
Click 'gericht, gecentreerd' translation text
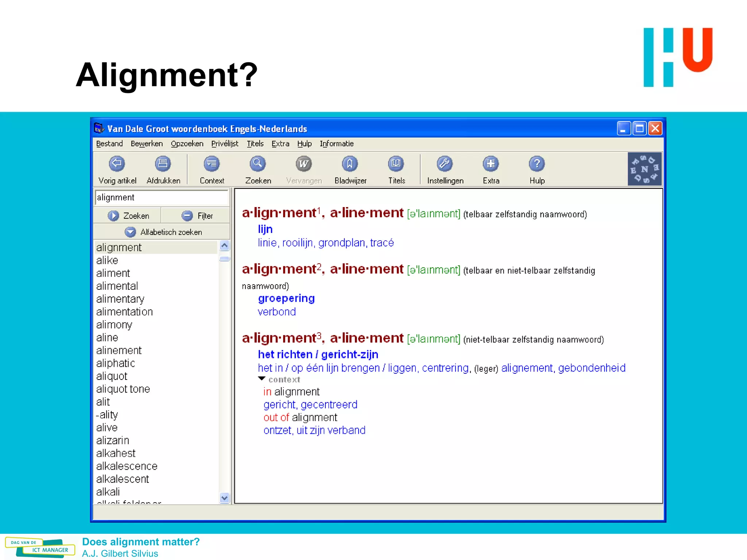point(310,405)
